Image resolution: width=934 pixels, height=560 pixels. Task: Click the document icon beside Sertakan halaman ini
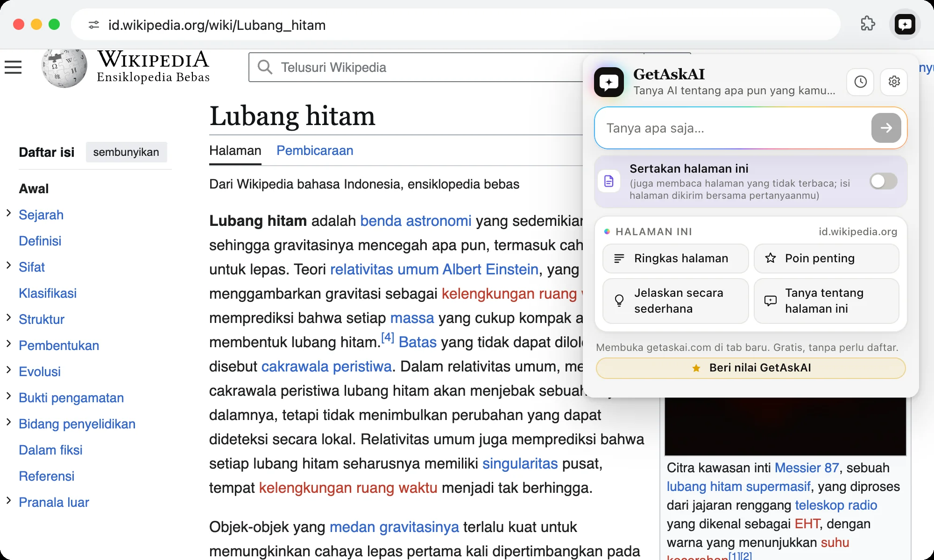(609, 181)
